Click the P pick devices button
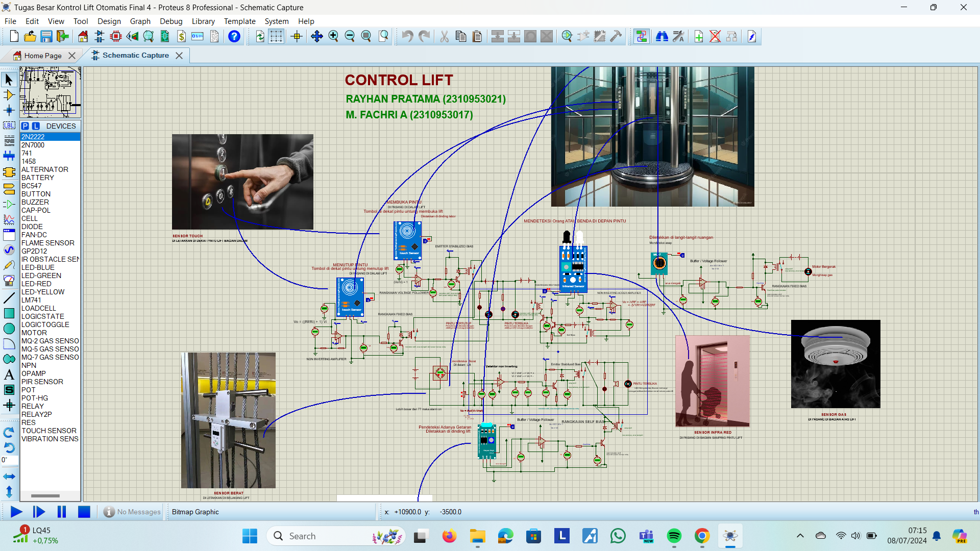The height and width of the screenshot is (551, 980). pyautogui.click(x=25, y=126)
